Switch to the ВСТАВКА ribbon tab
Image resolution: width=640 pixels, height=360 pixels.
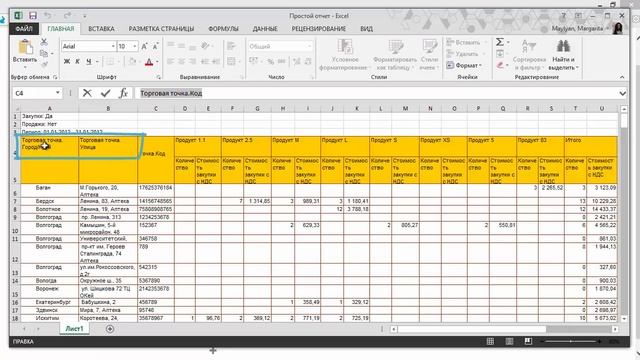point(101,29)
